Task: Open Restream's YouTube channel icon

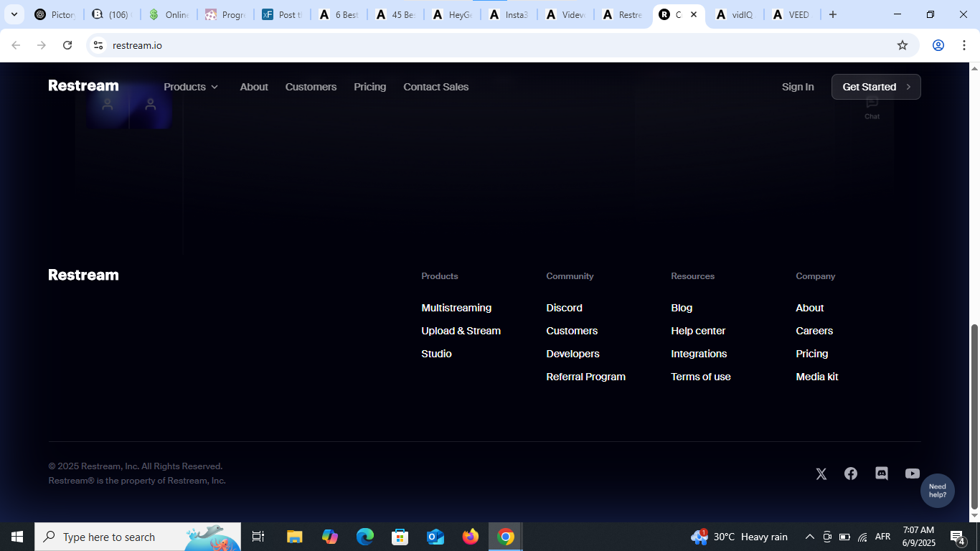Action: click(x=913, y=474)
